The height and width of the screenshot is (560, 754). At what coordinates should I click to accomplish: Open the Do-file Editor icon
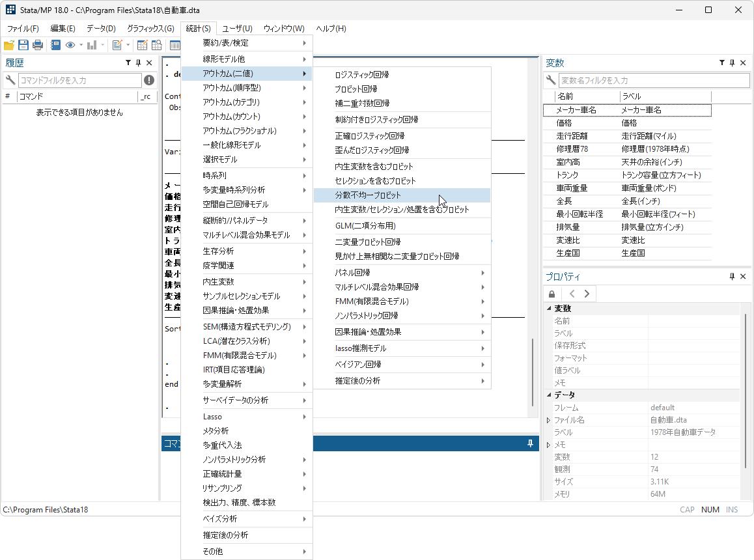(x=117, y=45)
